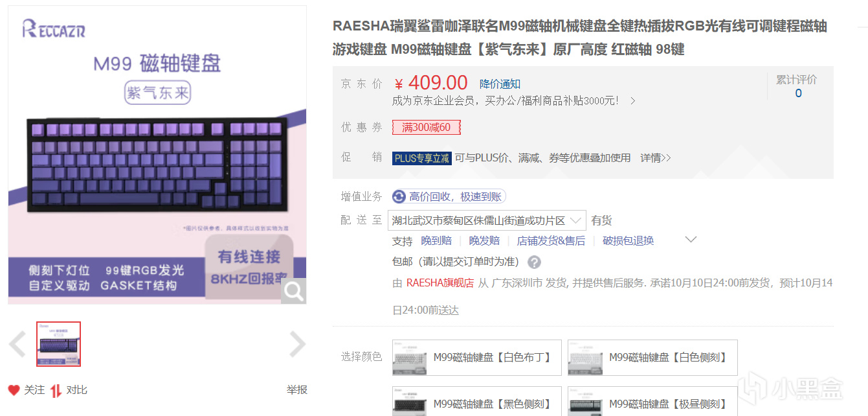
Task: Click the question mark help icon beside 包邮
Action: click(x=534, y=262)
